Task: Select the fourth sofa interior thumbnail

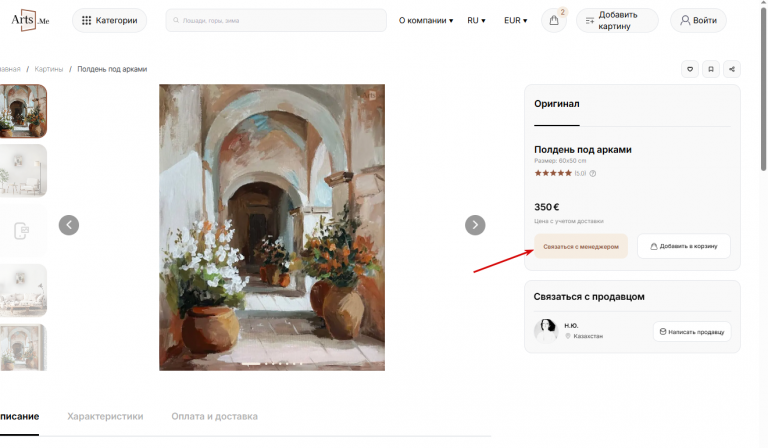Action: pos(23,290)
